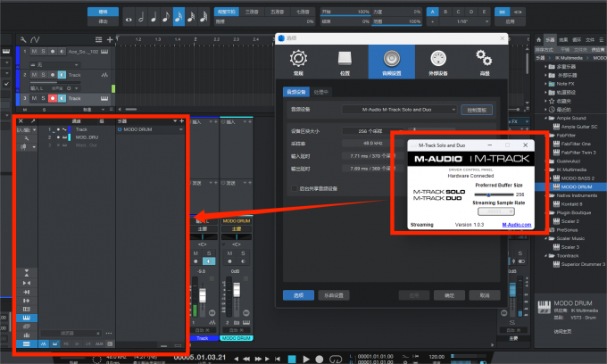Click the Stop button in transport

click(x=292, y=359)
